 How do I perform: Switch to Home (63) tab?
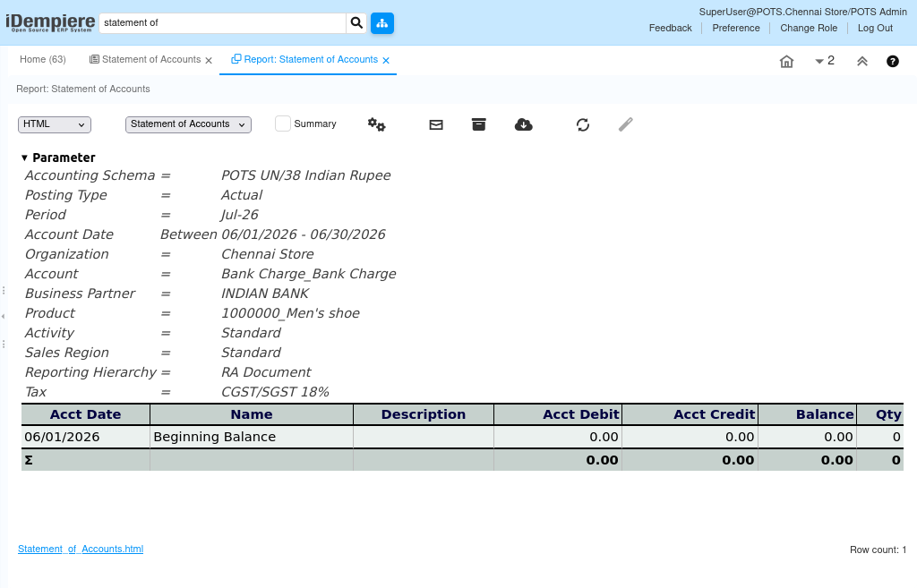coord(43,60)
